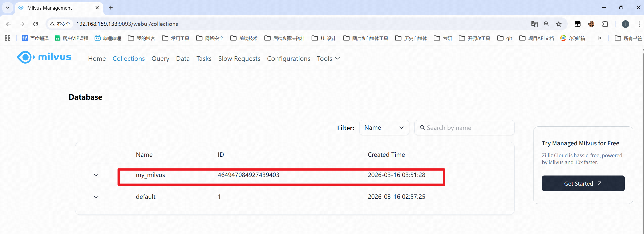Open the 常用工具 bookmark folder
644x234 pixels.
pyautogui.click(x=176, y=38)
